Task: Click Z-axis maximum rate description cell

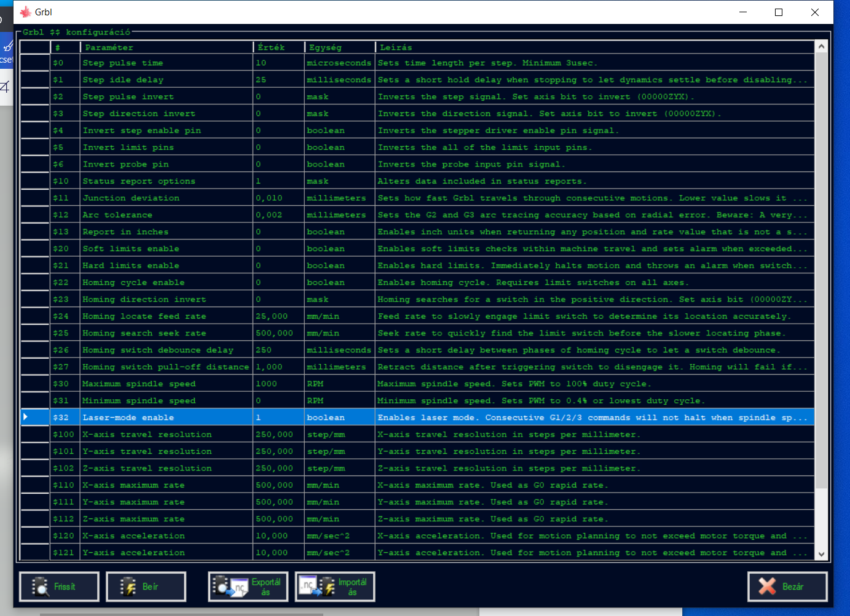Action: pos(595,519)
